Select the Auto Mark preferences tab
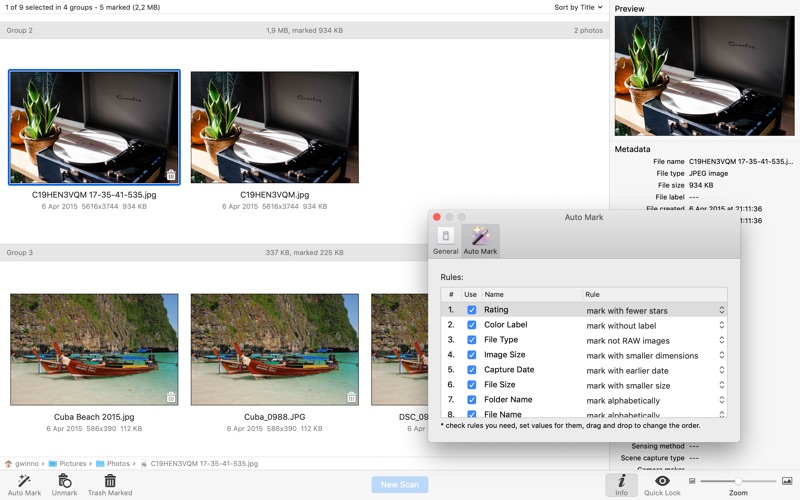Viewport: 800px width, 500px height. pos(480,240)
